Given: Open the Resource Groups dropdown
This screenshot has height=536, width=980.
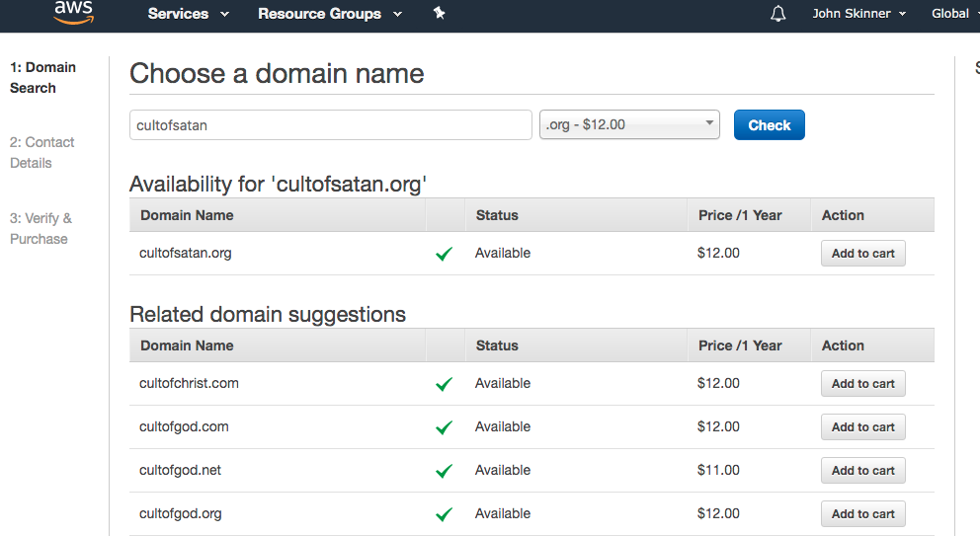Looking at the screenshot, I should [330, 14].
